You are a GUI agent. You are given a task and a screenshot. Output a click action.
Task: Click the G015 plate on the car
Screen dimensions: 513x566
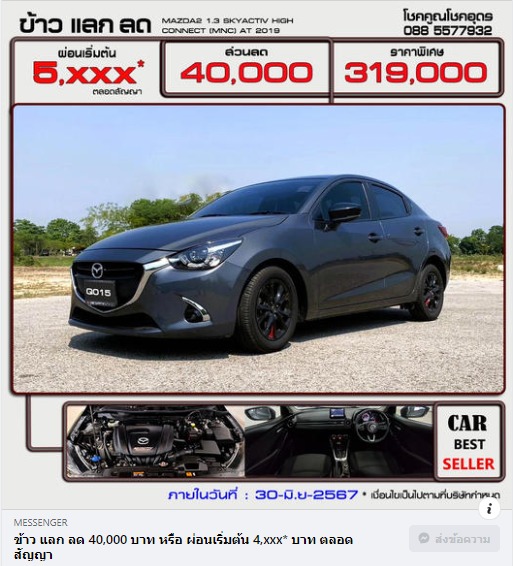point(99,292)
